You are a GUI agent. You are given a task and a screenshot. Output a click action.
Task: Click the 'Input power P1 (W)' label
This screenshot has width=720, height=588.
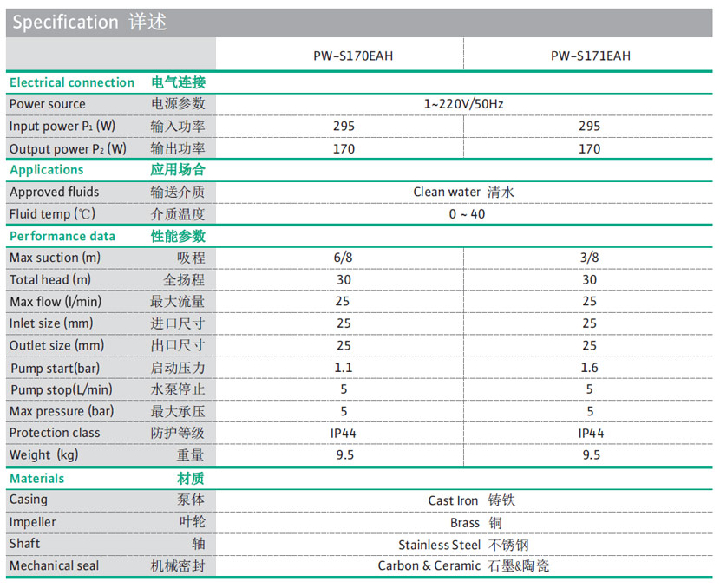[62, 127]
